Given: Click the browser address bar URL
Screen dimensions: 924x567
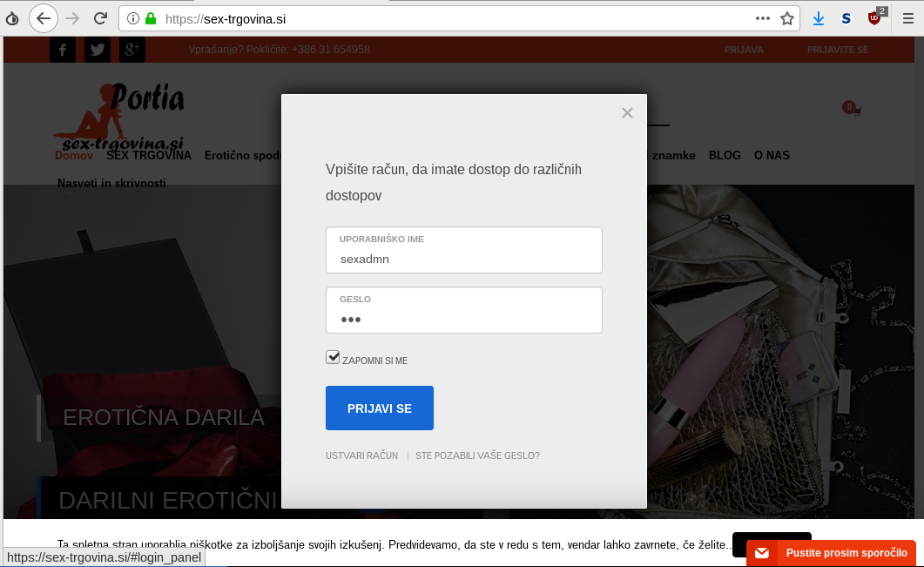Looking at the screenshot, I should pyautogui.click(x=226, y=19).
